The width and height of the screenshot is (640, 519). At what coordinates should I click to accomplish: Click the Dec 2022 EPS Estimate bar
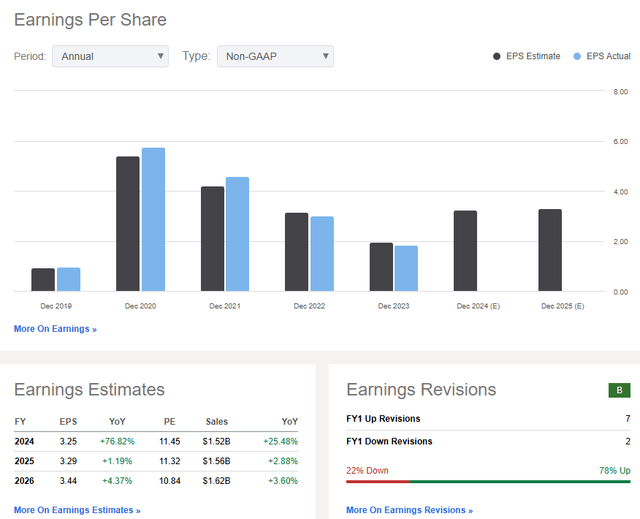click(297, 252)
